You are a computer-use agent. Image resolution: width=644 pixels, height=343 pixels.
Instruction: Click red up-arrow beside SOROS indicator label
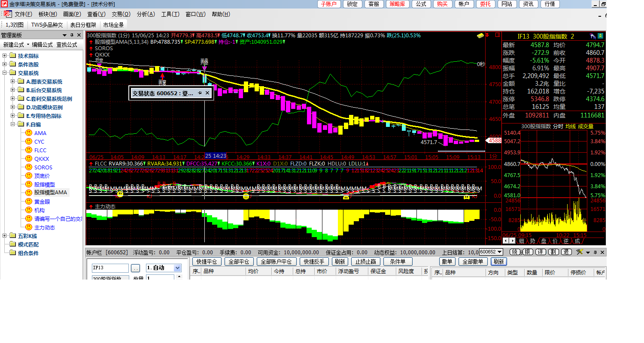[x=91, y=48]
